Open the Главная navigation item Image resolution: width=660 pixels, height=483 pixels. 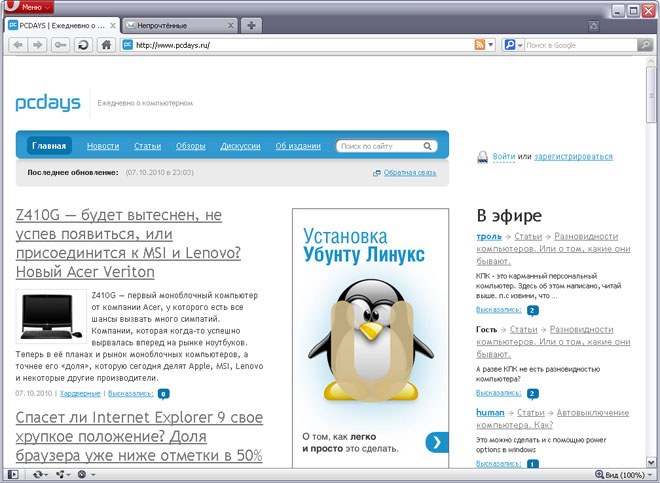tap(49, 146)
